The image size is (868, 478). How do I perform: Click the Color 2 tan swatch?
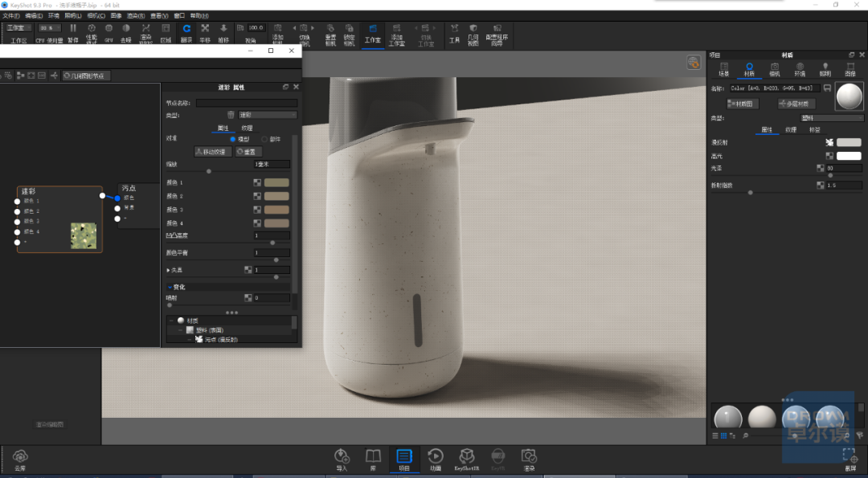[276, 196]
